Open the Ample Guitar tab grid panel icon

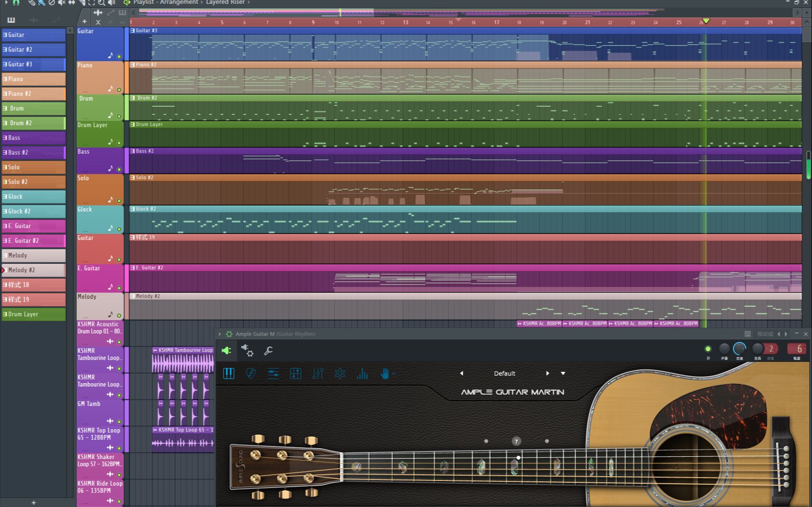tap(296, 374)
